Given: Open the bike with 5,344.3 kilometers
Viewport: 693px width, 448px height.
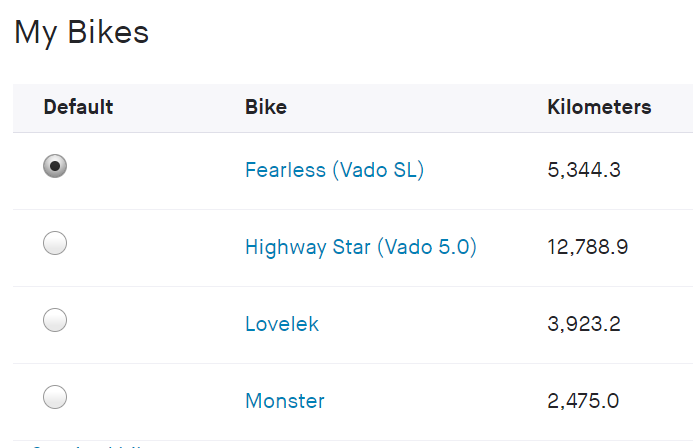Looking at the screenshot, I should tap(334, 170).
